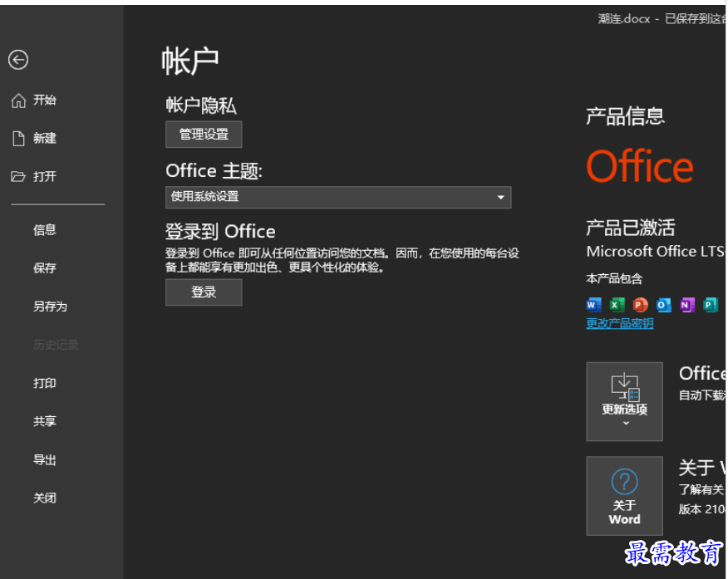Click the 潮连.docx title text
The image size is (728, 579).
click(624, 18)
